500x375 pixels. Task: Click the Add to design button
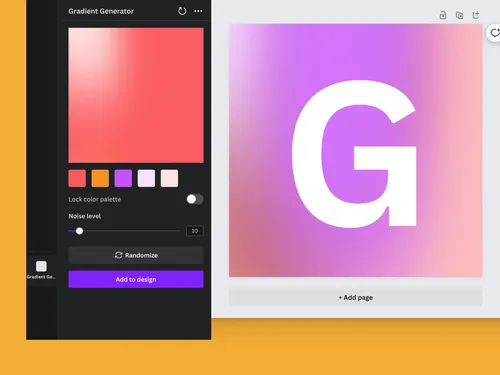(x=136, y=279)
